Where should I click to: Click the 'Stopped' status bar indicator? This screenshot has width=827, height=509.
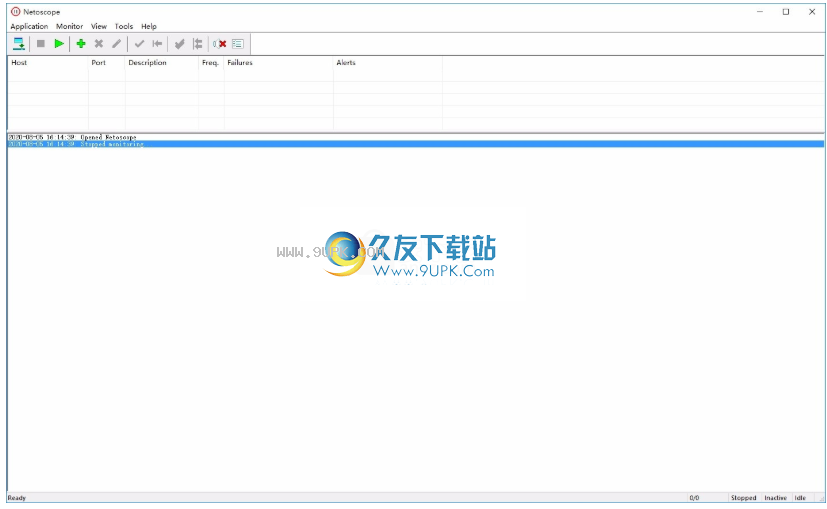(x=744, y=498)
